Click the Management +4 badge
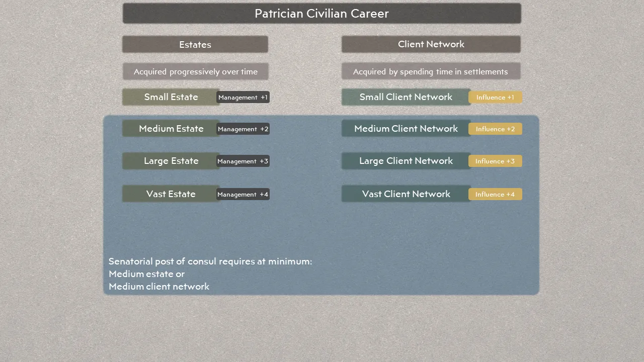The height and width of the screenshot is (362, 644). (243, 194)
